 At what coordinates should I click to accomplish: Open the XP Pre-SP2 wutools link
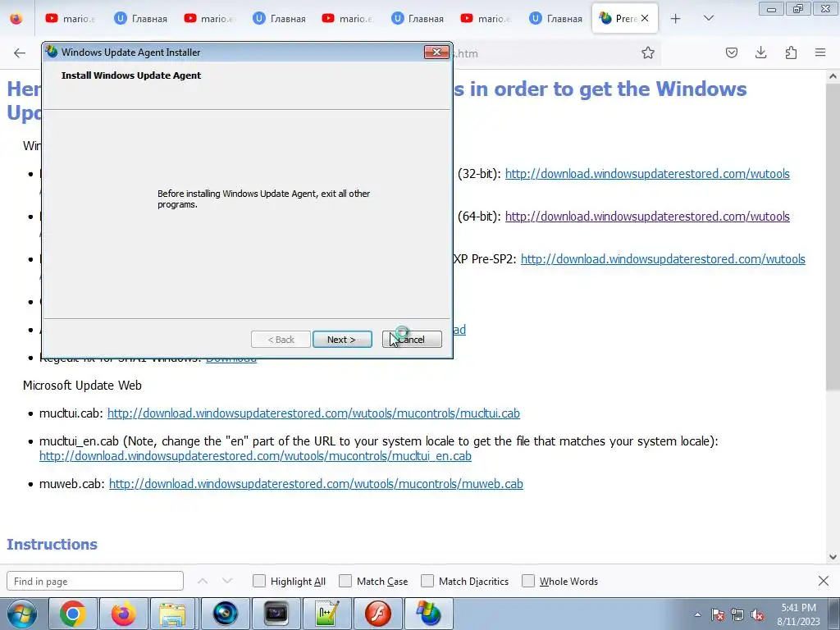[663, 259]
